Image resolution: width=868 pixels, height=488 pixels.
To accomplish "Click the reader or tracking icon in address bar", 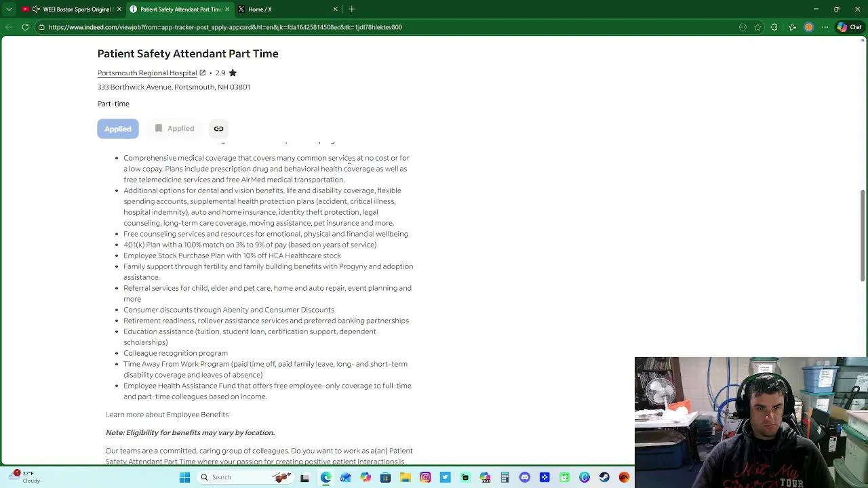I will [743, 27].
